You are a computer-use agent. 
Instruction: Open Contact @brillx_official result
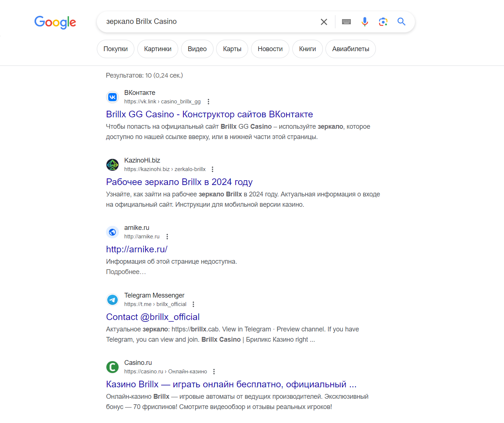coord(153,317)
